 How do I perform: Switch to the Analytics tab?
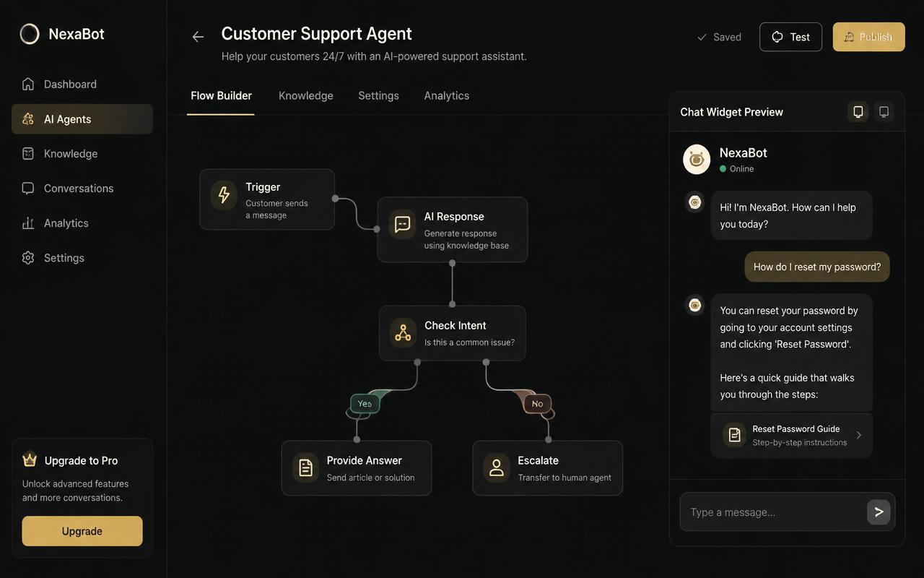coord(446,95)
